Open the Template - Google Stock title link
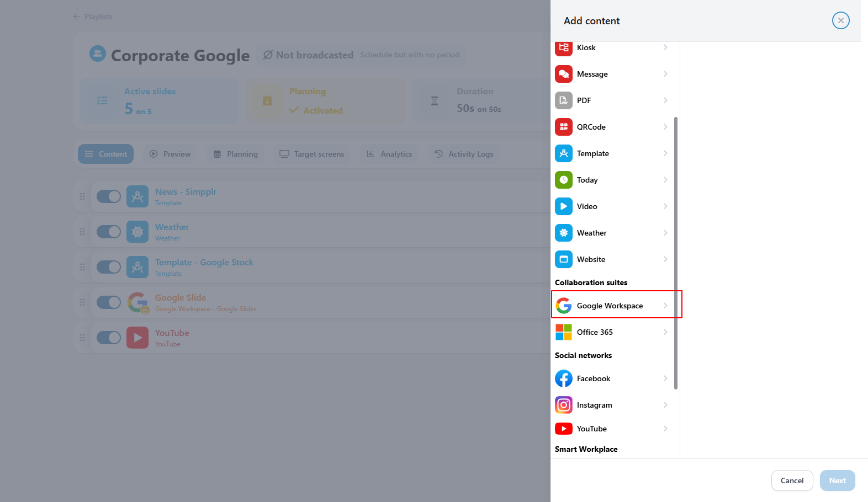Image resolution: width=868 pixels, height=502 pixels. (x=204, y=262)
